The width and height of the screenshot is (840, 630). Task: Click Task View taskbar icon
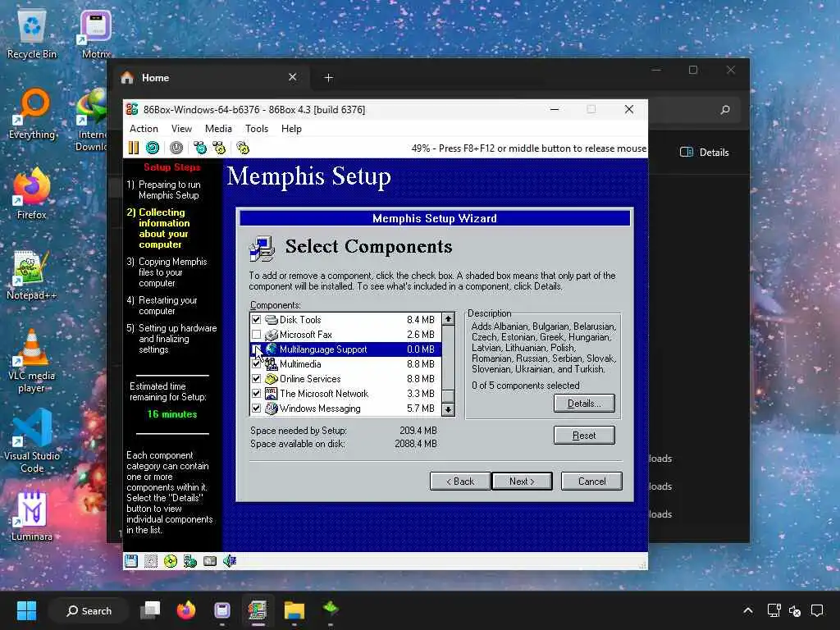[151, 610]
